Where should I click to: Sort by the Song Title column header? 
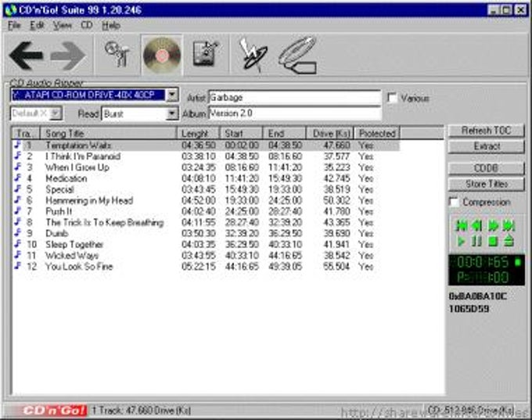tap(109, 133)
